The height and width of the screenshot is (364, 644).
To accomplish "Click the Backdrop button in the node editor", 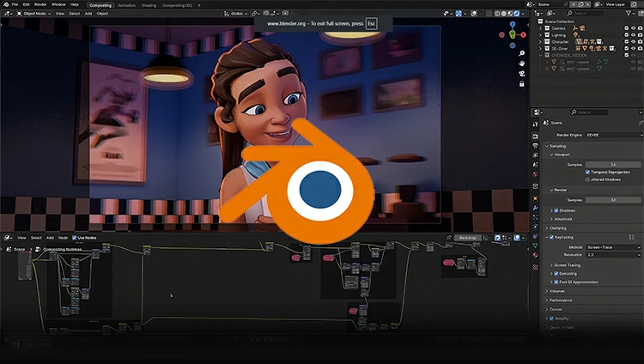I will (x=467, y=238).
